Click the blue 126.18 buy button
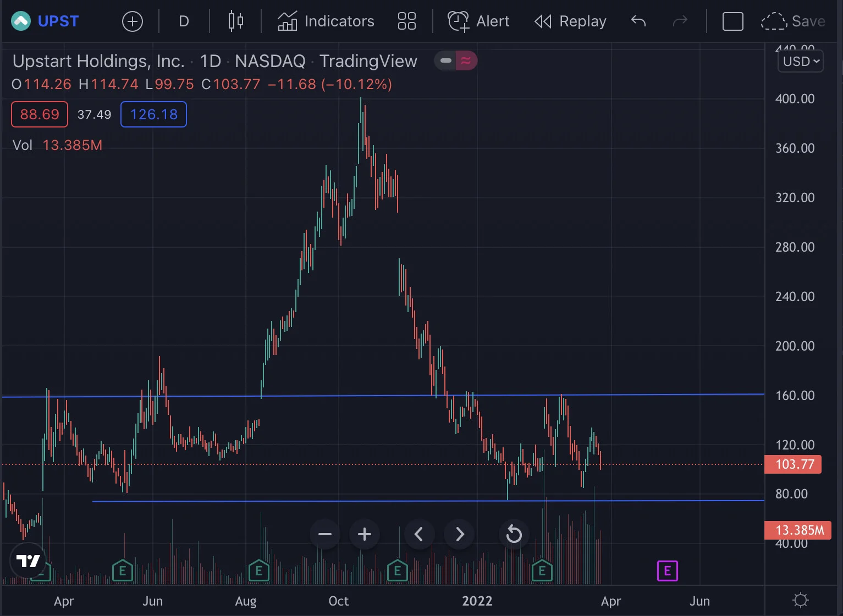 tap(154, 114)
